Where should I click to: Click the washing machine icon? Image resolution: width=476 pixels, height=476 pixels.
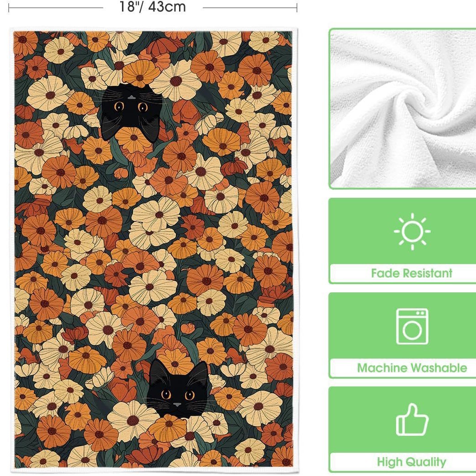(412, 326)
